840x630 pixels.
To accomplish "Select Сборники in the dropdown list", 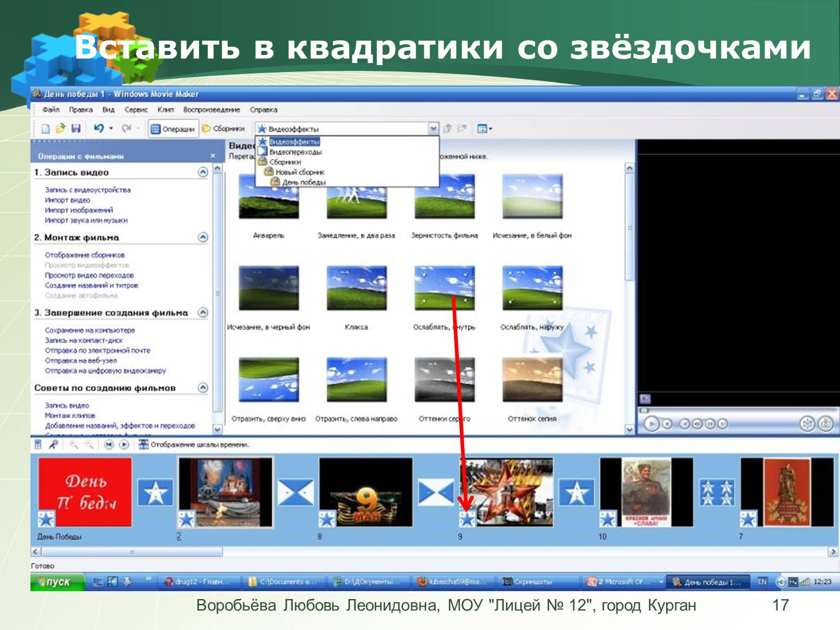I will [285, 162].
